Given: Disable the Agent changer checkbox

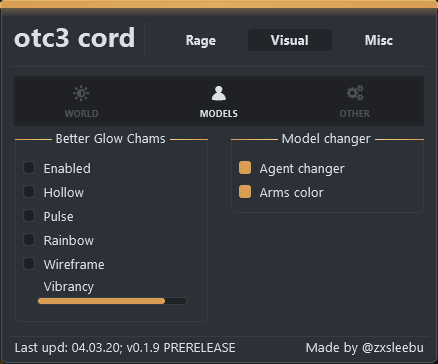Looking at the screenshot, I should pyautogui.click(x=245, y=168).
